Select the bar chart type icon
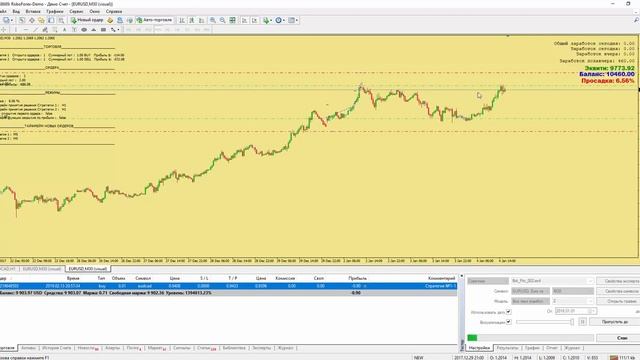 coord(182,20)
